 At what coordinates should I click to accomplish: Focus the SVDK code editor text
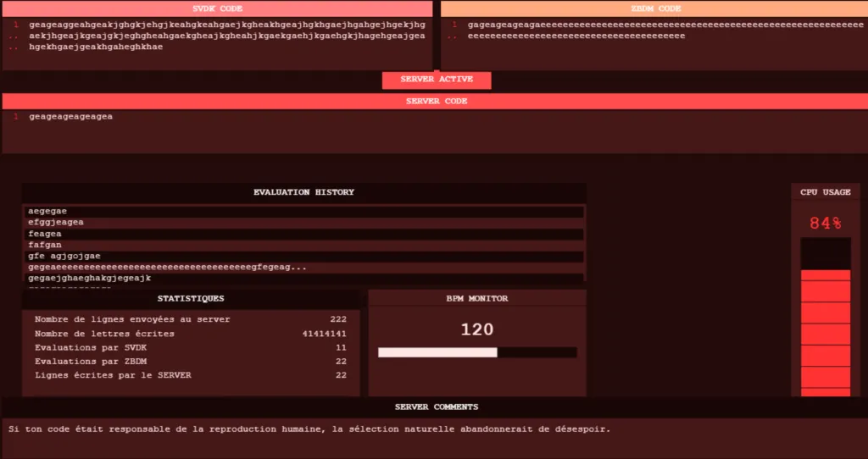(226, 36)
